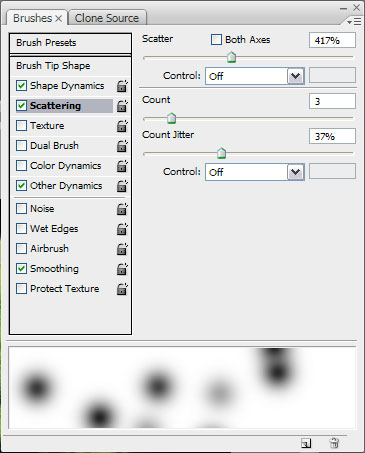Open Brush Presets list
The width and height of the screenshot is (365, 453).
click(70, 43)
